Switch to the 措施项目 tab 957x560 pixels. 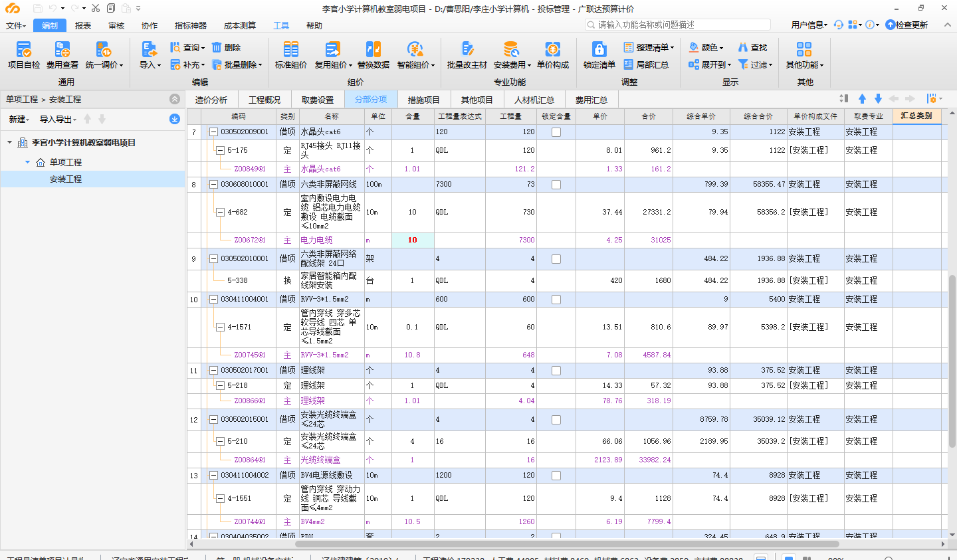424,100
